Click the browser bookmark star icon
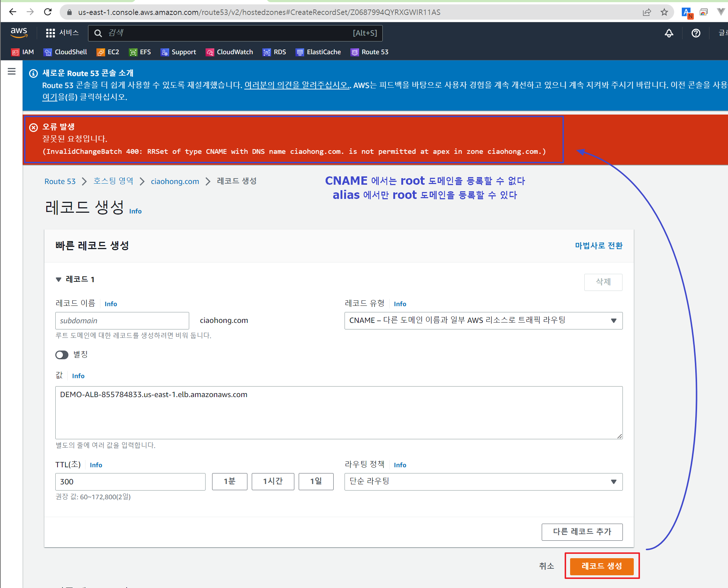The image size is (728, 588). [664, 12]
